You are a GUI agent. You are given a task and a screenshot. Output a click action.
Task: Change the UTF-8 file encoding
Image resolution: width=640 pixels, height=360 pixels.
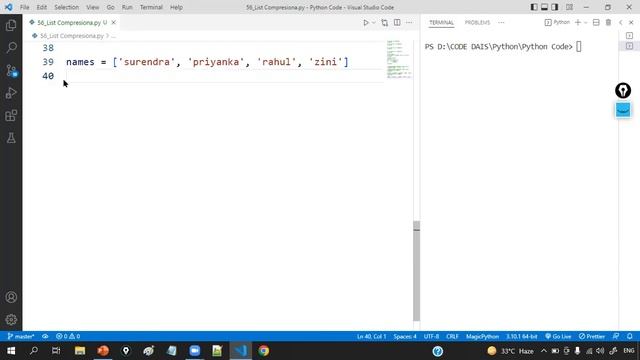coord(431,336)
